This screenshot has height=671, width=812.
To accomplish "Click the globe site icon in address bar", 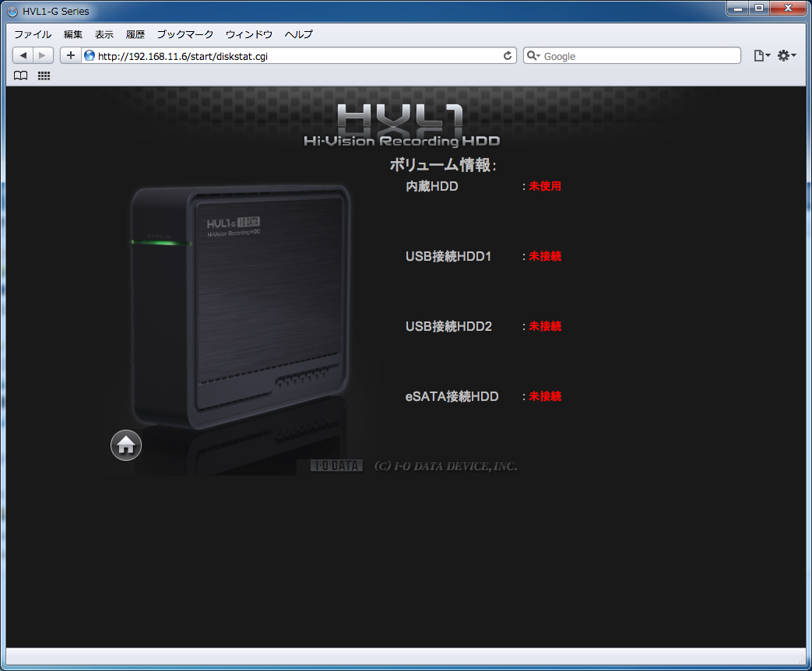I will pyautogui.click(x=90, y=56).
